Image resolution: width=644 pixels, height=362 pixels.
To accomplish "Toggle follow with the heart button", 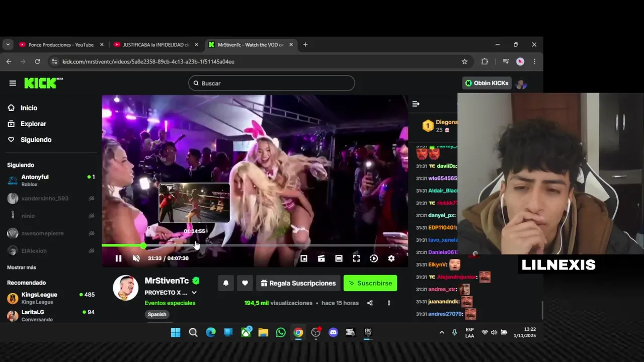I will [245, 283].
